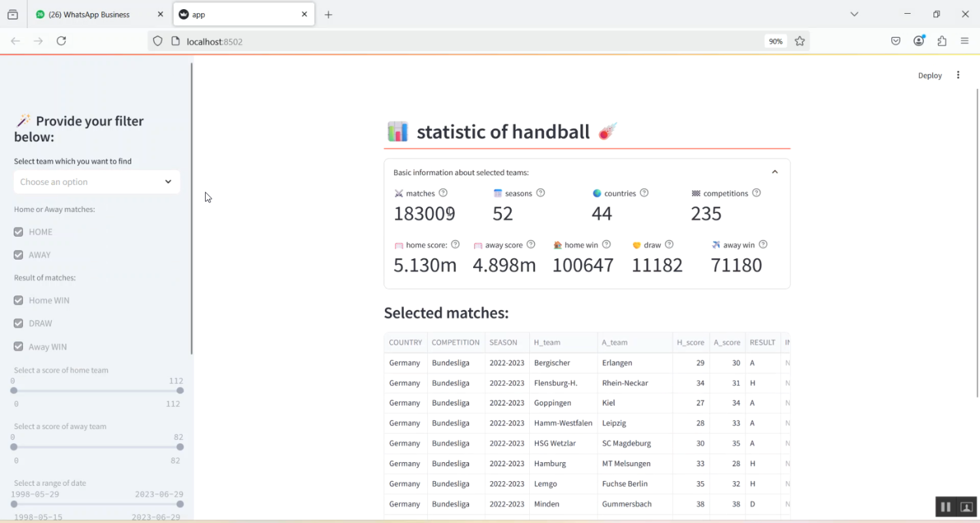Image resolution: width=980 pixels, height=523 pixels.
Task: Click help icon beside competitions metric
Action: [757, 193]
